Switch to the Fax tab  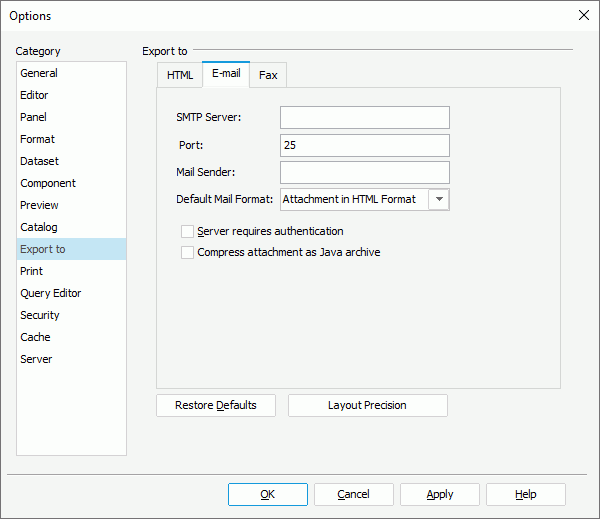coord(268,75)
